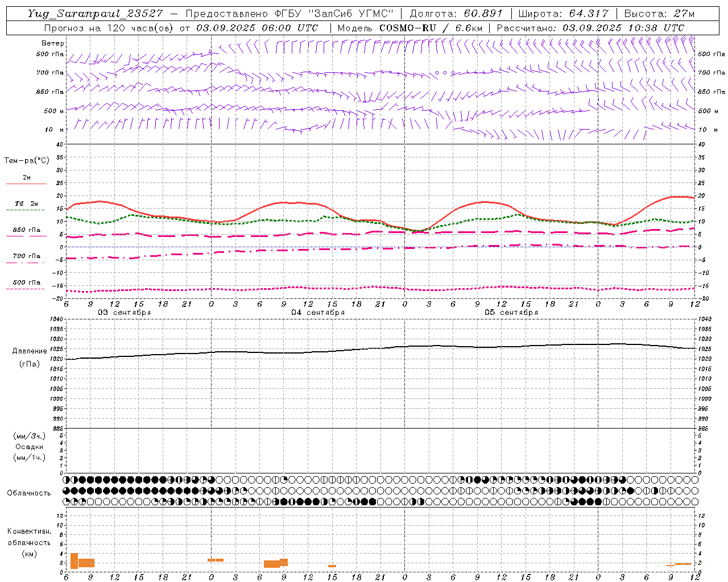This screenshot has height=582, width=728.
Task: Click the '(мм/3ч.)' precipitation unit label
Action: click(30, 436)
